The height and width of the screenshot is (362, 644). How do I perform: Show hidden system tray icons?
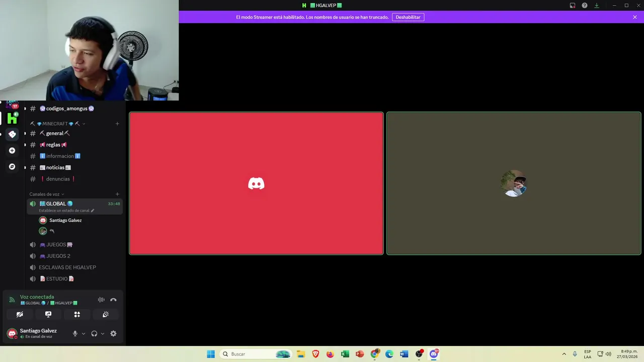point(564,354)
